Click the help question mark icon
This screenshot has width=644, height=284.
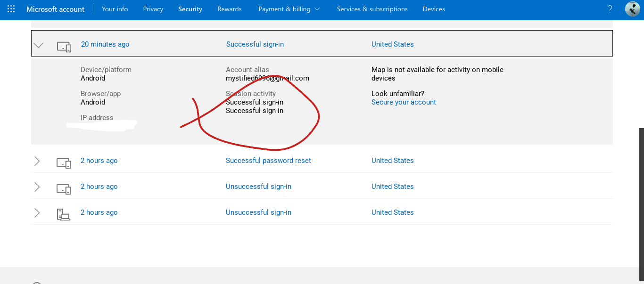[x=610, y=9]
